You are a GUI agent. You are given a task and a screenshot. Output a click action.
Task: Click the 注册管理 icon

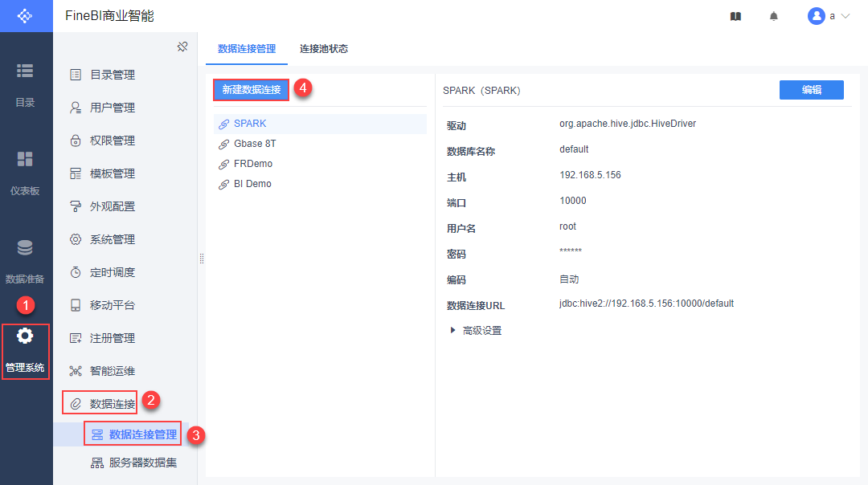(76, 338)
